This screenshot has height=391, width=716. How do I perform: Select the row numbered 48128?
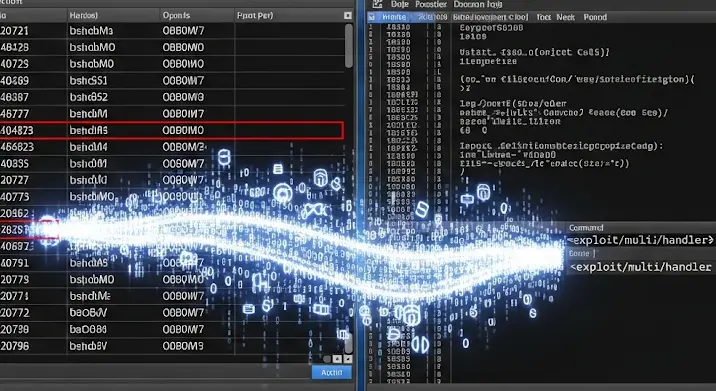tap(172, 47)
